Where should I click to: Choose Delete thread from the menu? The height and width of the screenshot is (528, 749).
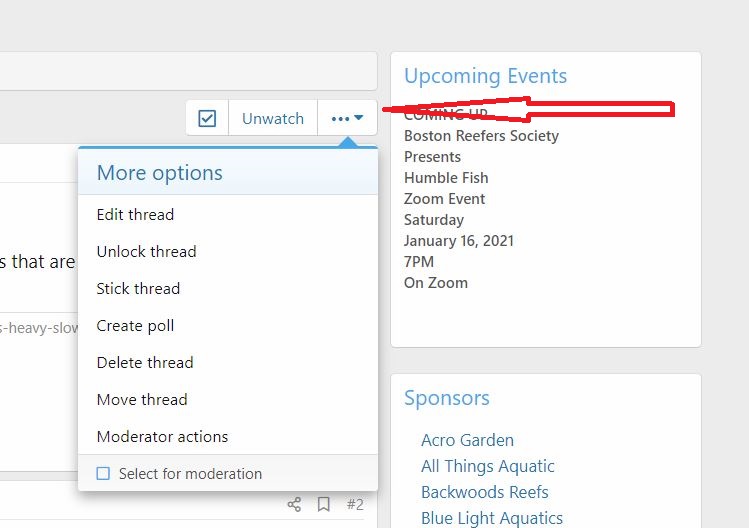(145, 362)
